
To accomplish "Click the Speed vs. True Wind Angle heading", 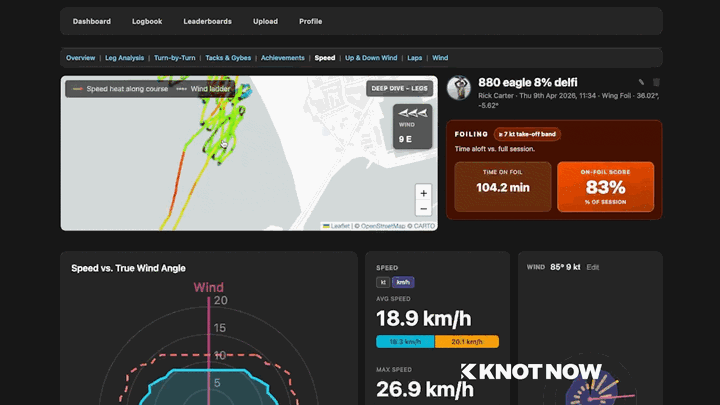I will click(x=128, y=268).
